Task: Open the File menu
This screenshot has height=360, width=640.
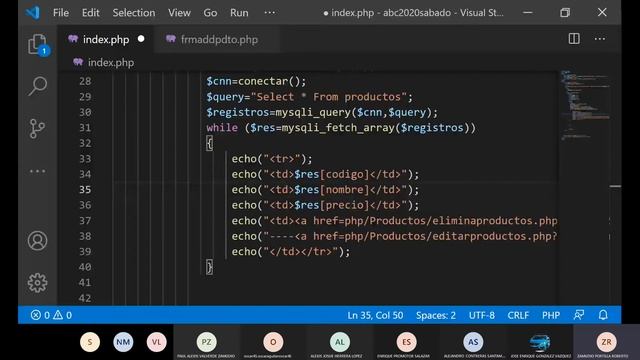Action: (x=61, y=13)
